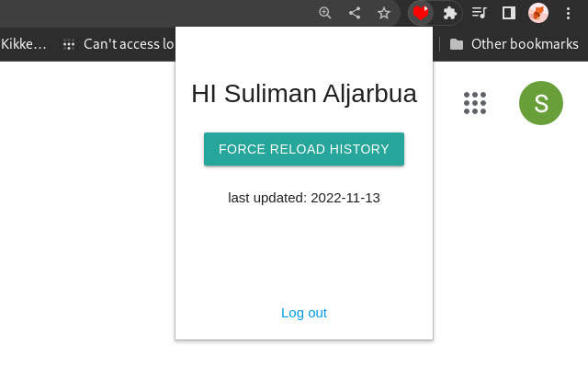
Task: Click the Chrome profile avatar in toolbar
Action: (x=538, y=13)
